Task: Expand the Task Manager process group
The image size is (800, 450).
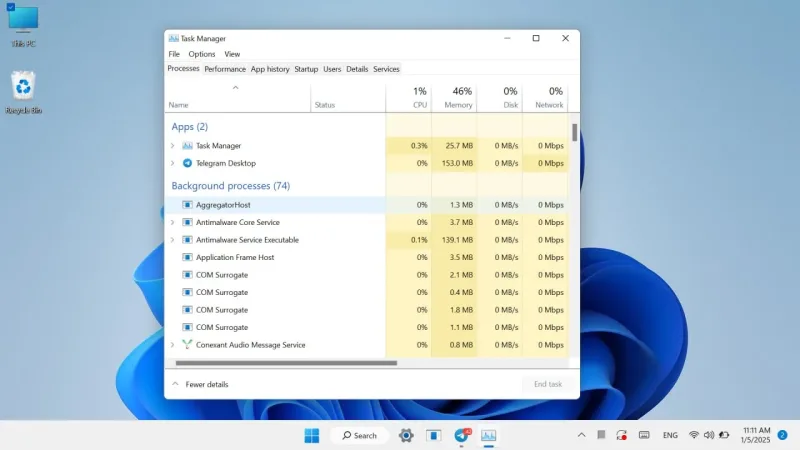Action: tap(172, 145)
